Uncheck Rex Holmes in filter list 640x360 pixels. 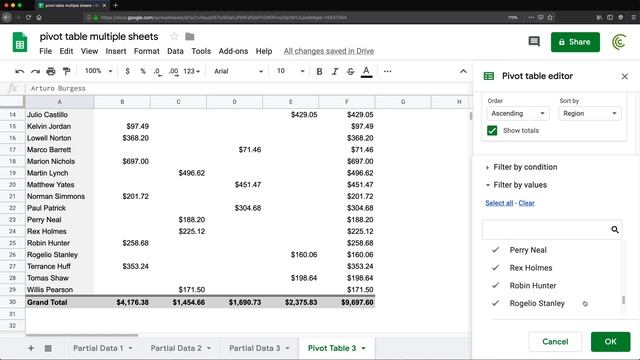[496, 268]
